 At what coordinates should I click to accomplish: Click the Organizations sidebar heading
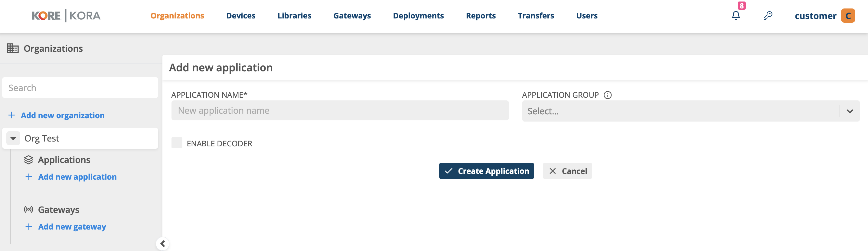pyautogui.click(x=53, y=48)
